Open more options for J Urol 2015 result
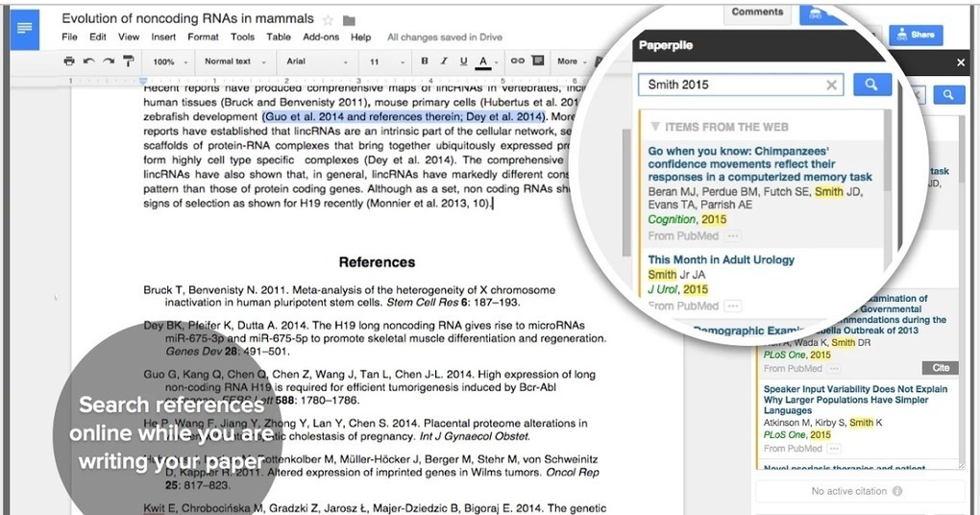Image resolution: width=980 pixels, height=515 pixels. [733, 307]
